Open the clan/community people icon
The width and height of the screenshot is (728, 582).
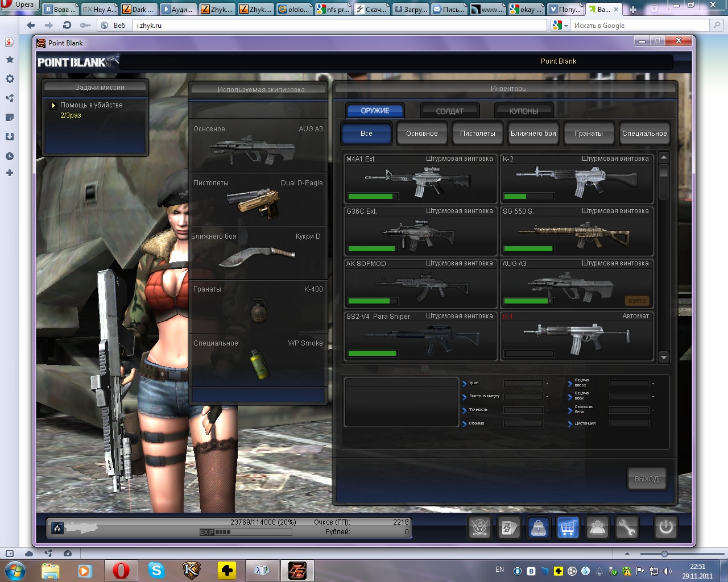[x=597, y=528]
